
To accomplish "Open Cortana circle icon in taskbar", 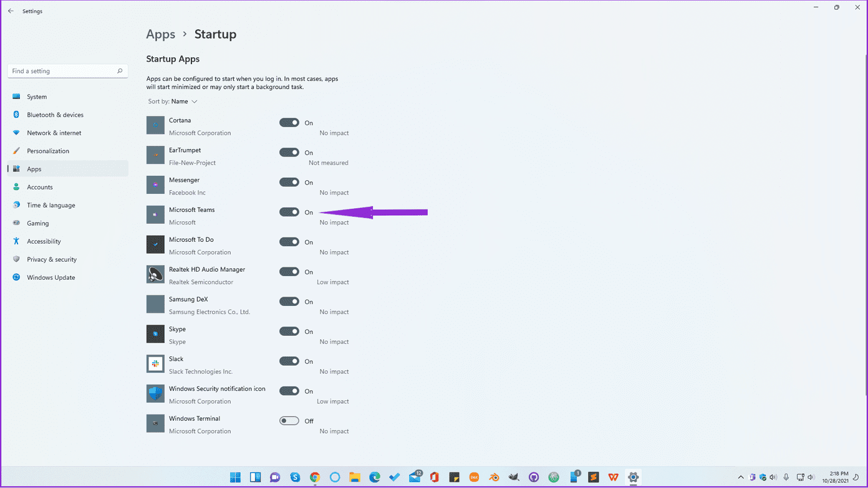I will pyautogui.click(x=335, y=477).
